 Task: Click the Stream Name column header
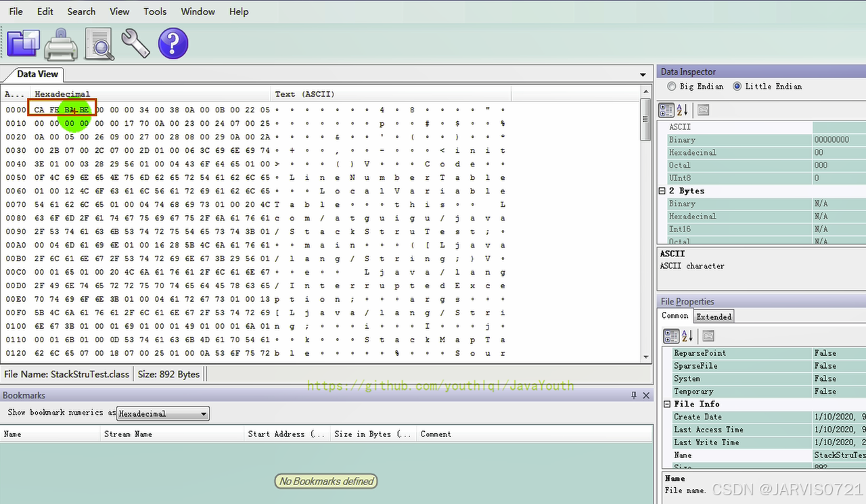[x=172, y=434]
